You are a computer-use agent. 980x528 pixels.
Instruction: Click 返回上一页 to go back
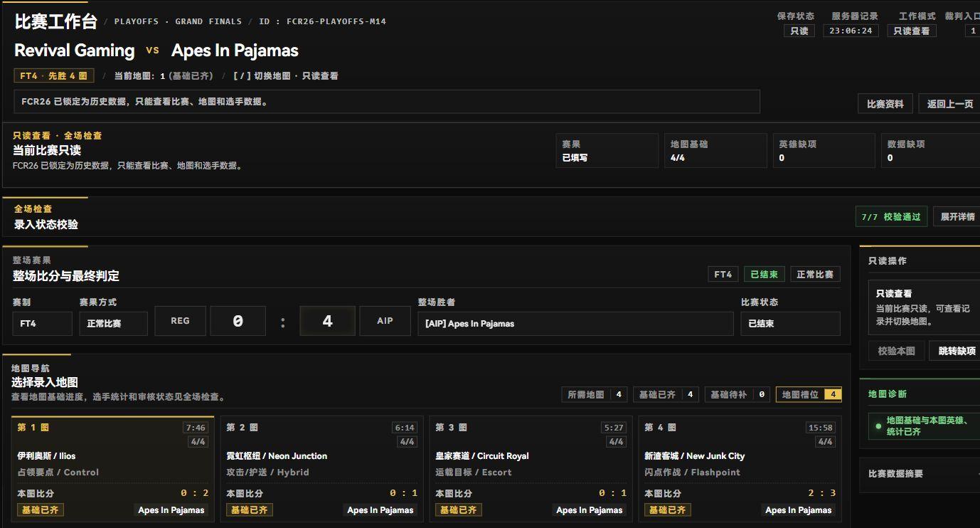(x=949, y=104)
